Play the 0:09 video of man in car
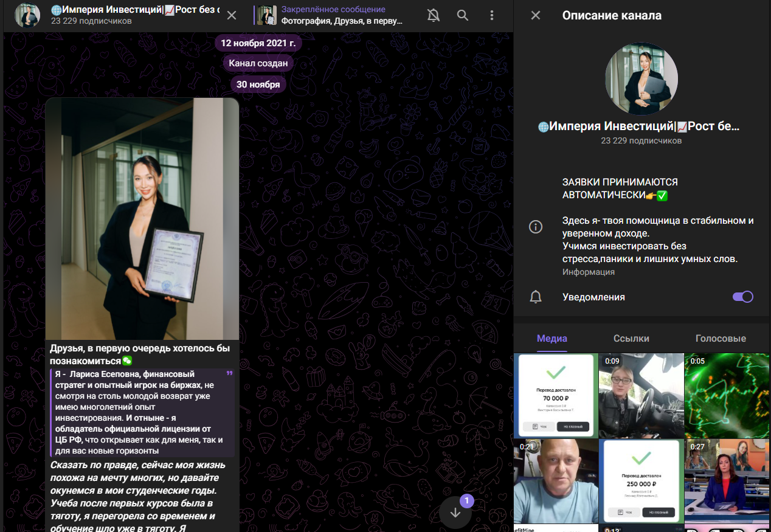Screen dimensions: 771x532 [x=641, y=395]
